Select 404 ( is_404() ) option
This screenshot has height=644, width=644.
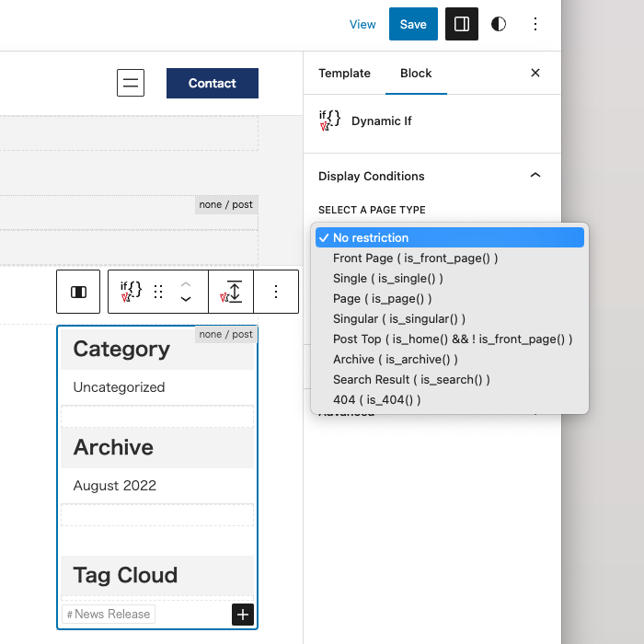pyautogui.click(x=376, y=399)
